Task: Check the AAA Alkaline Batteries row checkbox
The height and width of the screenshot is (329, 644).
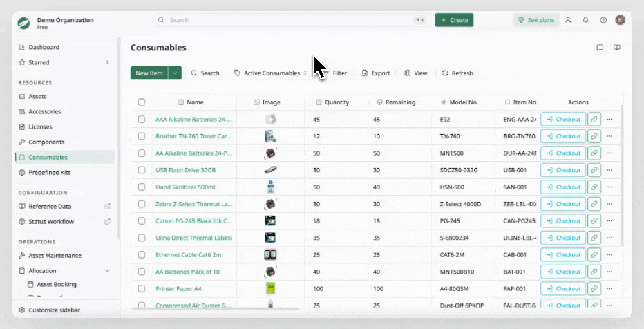Action: pos(141,120)
